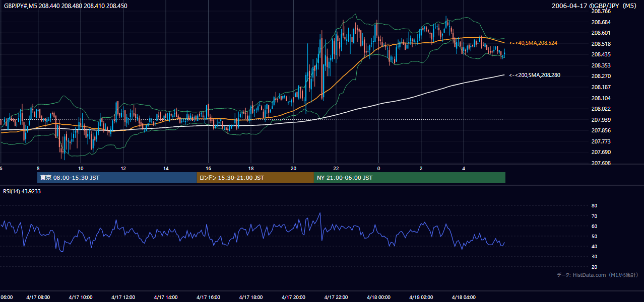
Task: Click the Tokyo session bar 08:00-15:30 JST
Action: tap(117, 178)
